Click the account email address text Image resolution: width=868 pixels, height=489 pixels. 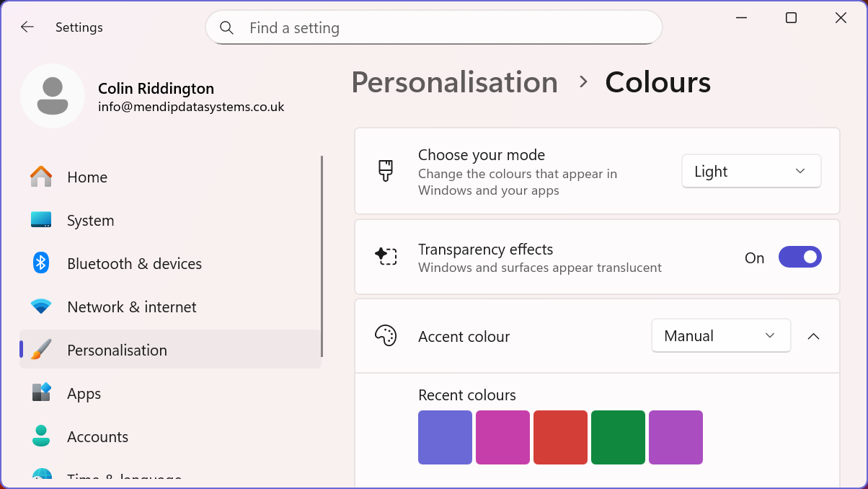pyautogui.click(x=191, y=107)
